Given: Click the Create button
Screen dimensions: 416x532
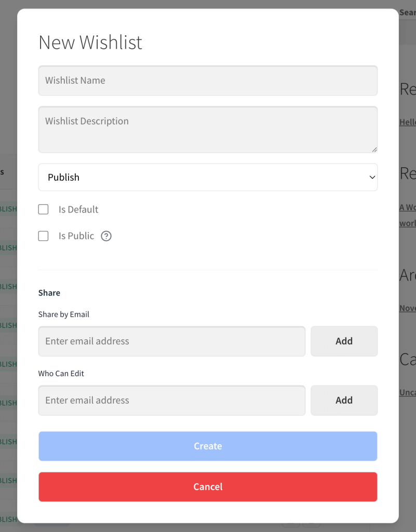Looking at the screenshot, I should pos(208,446).
